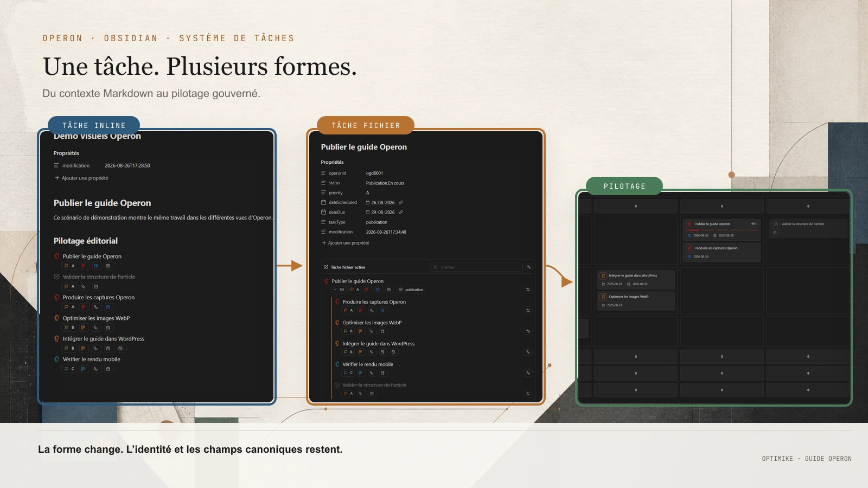
Task: Click the dateDue value 29/08/2026 in the fichier panel
Action: pyautogui.click(x=383, y=213)
